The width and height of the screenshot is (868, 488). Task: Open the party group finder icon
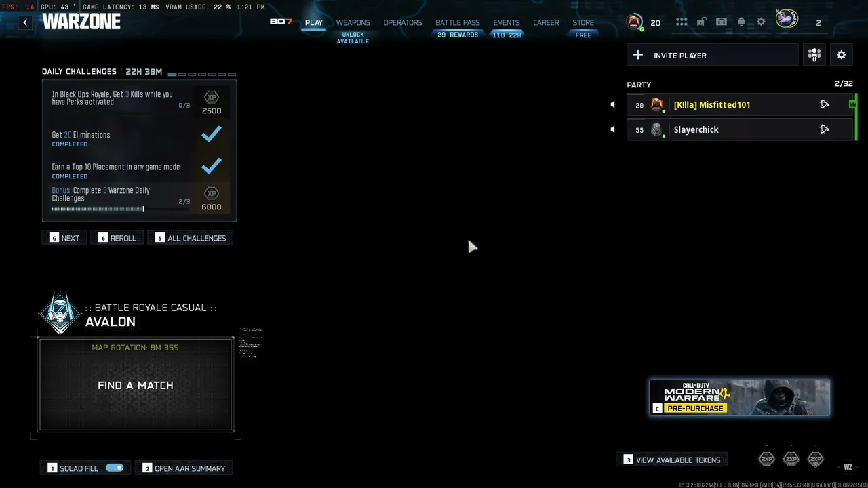click(814, 55)
